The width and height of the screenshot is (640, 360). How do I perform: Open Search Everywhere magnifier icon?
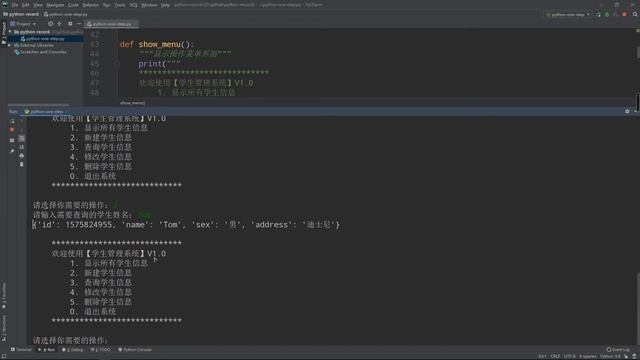click(x=635, y=15)
